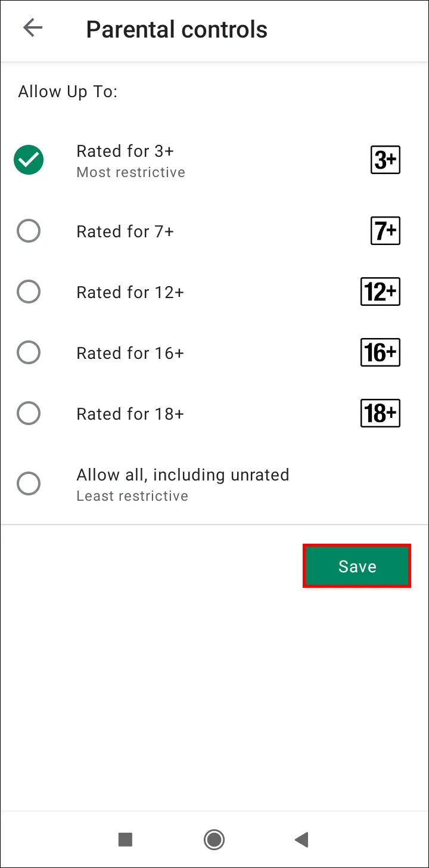Pick the Rated for 18+ radio button
This screenshot has height=868, width=429.
click(x=29, y=413)
